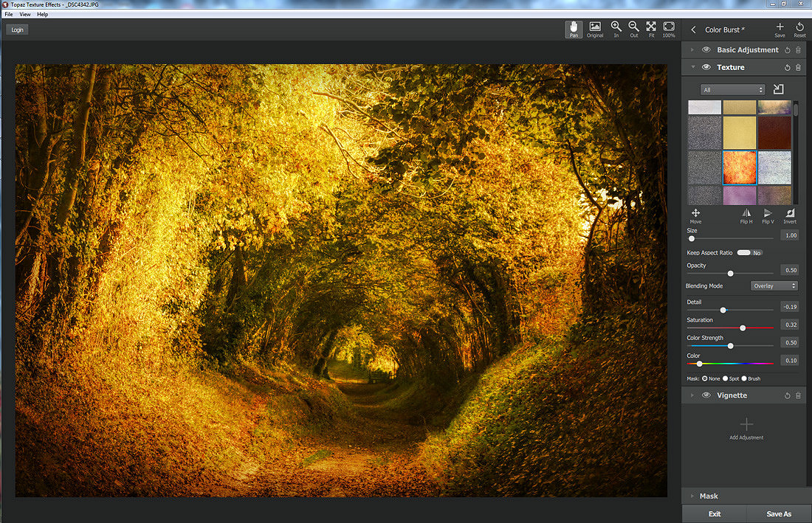
Task: Click the Exit button
Action: pos(714,513)
